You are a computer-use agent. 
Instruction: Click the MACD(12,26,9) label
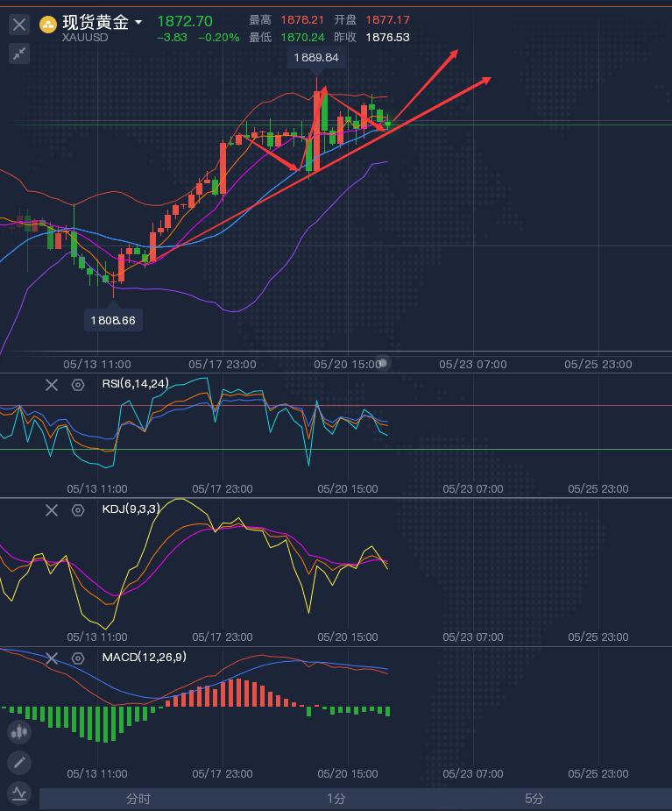coord(144,657)
